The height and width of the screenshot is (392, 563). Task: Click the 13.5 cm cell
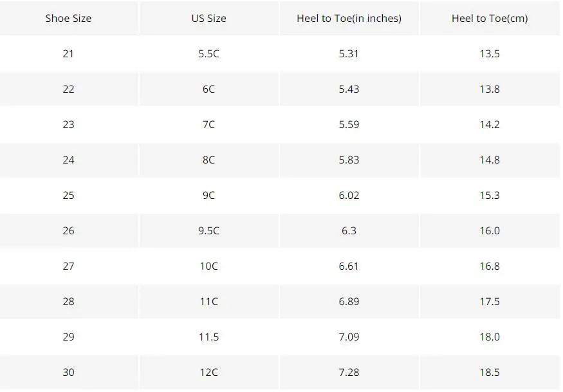pyautogui.click(x=490, y=53)
